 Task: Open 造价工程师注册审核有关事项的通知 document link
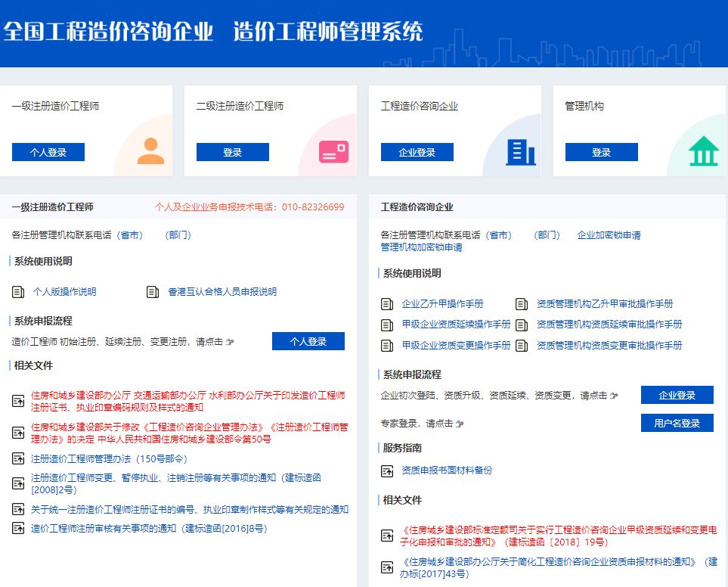point(148,529)
